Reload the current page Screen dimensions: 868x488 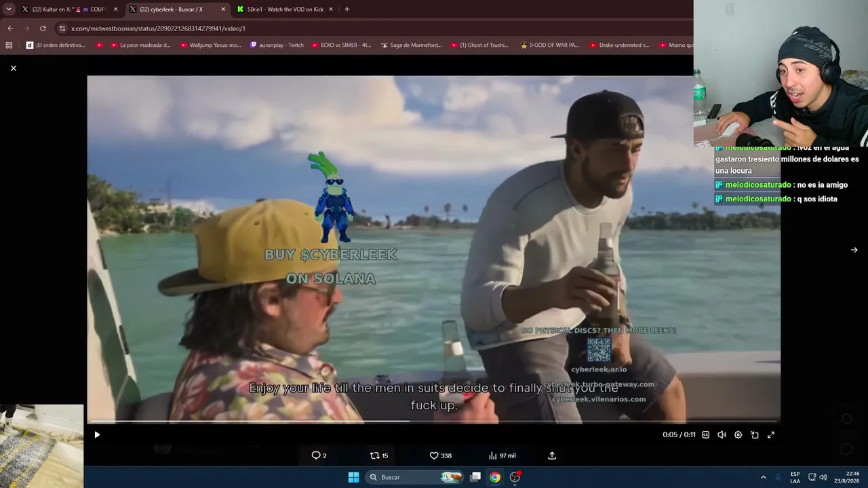pyautogui.click(x=43, y=28)
